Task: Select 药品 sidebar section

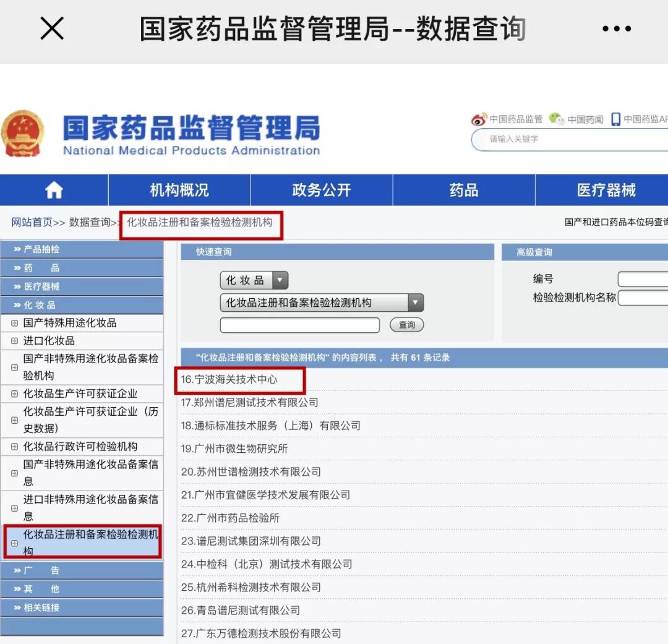Action: click(x=82, y=268)
